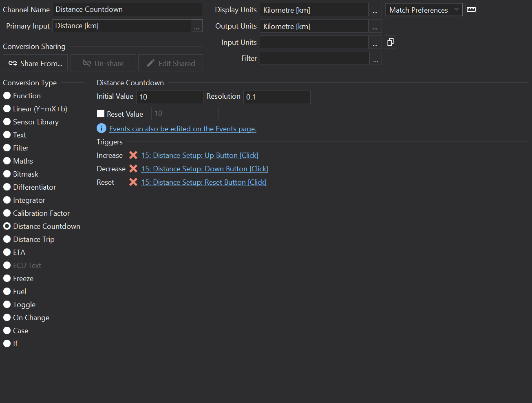This screenshot has height=403, width=532.
Task: Select the Distance Trip conversion type
Action: (x=7, y=239)
